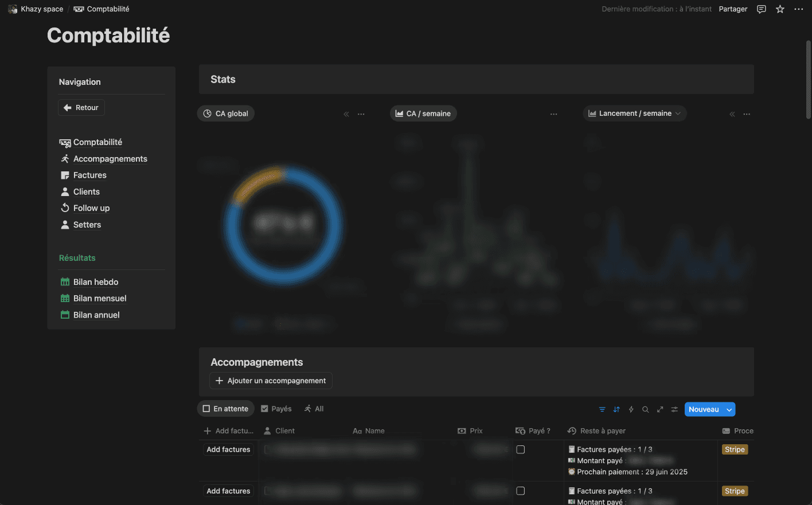The height and width of the screenshot is (505, 812).
Task: Open CA global chart three-dot options
Action: point(361,114)
